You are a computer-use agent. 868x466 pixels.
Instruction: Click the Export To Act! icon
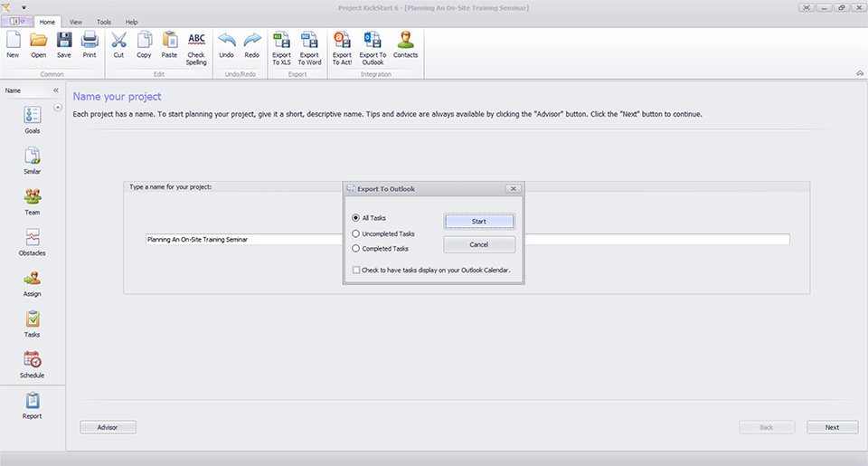[342, 49]
